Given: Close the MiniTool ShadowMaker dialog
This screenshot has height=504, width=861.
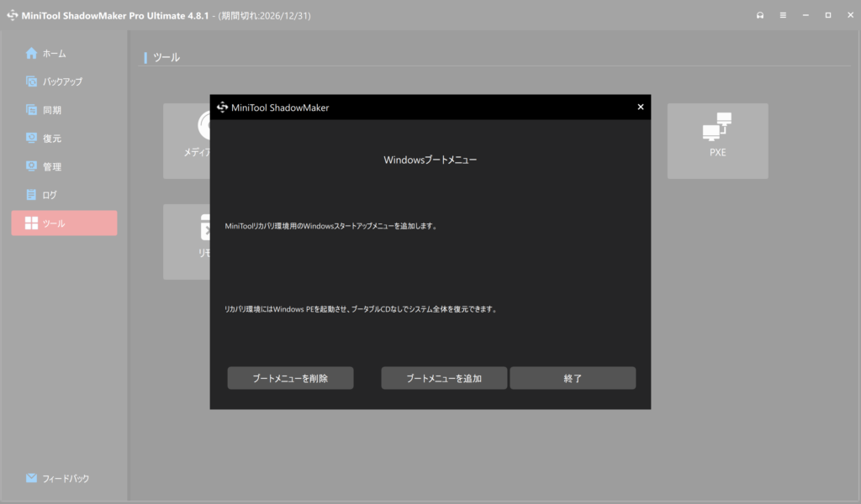Looking at the screenshot, I should (x=640, y=107).
